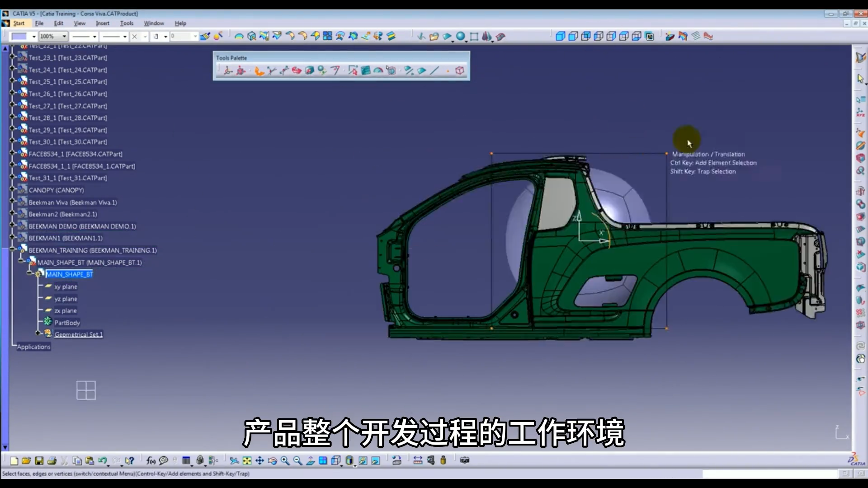This screenshot has height=488, width=868.
Task: Click the New document icon
Action: [x=14, y=460]
